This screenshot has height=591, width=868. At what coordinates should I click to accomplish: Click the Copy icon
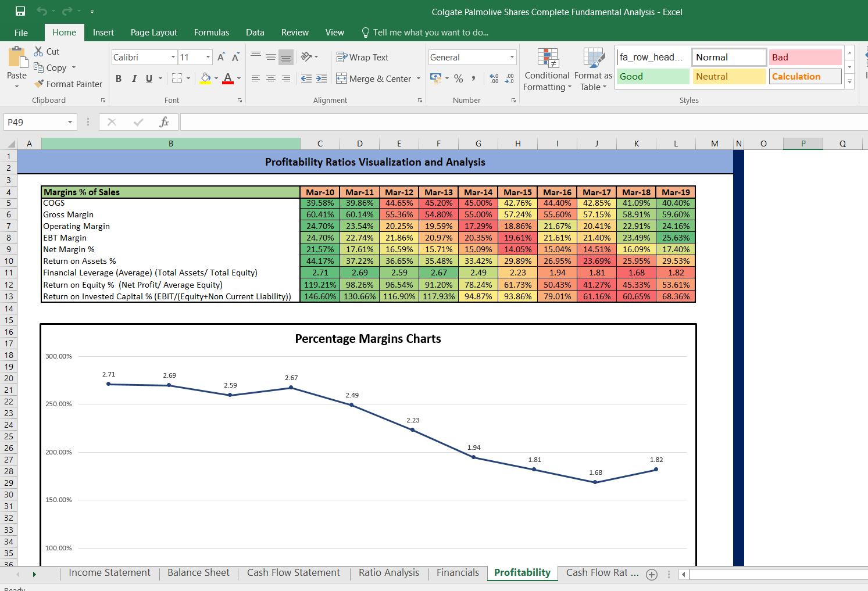tap(39, 67)
